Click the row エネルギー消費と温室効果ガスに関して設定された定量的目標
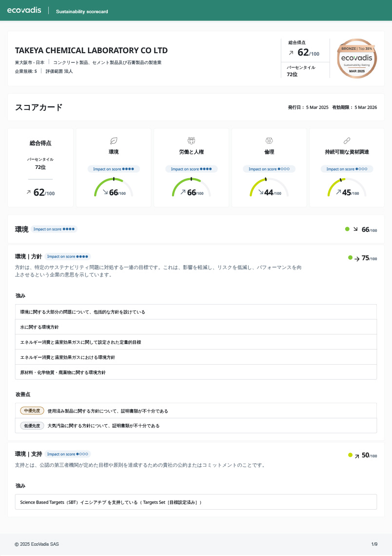This screenshot has height=556, width=392. (x=196, y=342)
